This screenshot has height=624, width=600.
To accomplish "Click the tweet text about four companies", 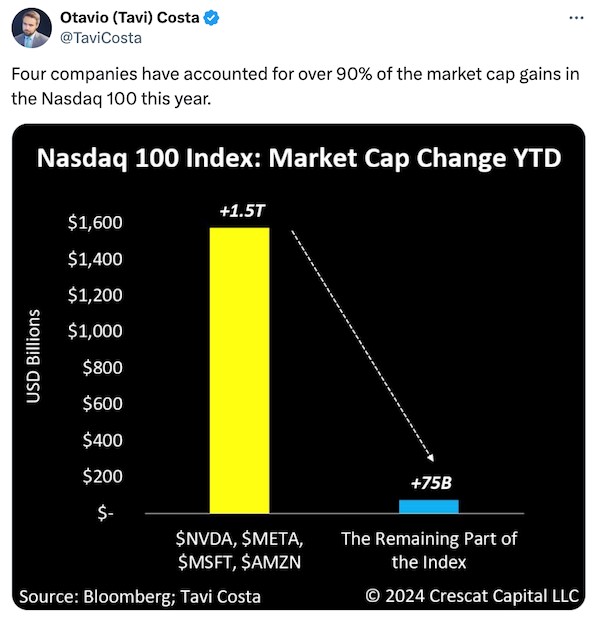I will click(x=295, y=86).
